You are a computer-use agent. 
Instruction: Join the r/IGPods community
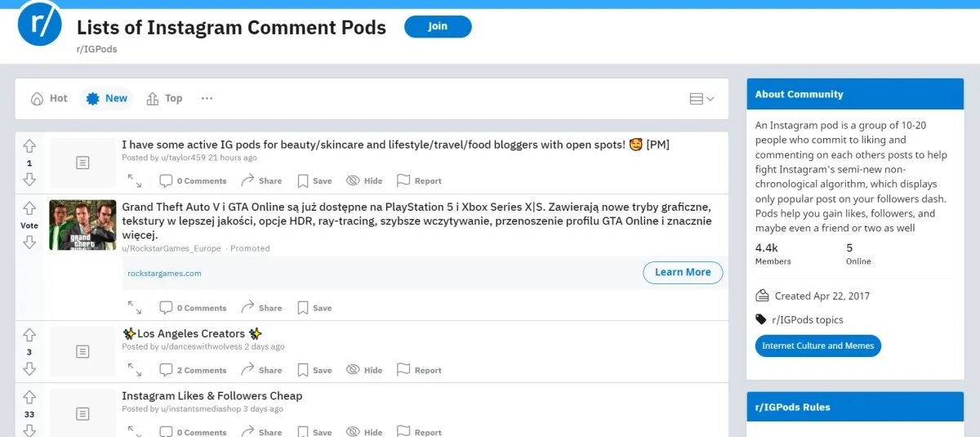coord(438,26)
